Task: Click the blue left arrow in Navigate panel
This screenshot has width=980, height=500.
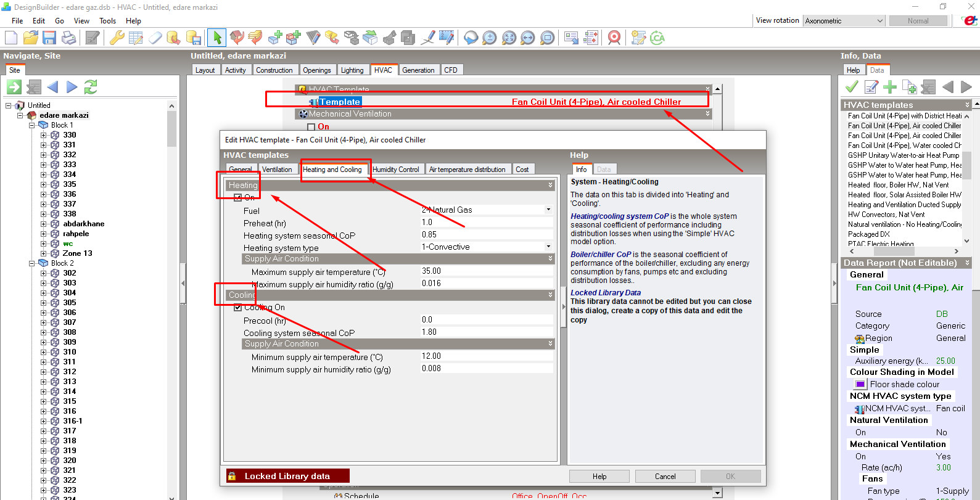Action: click(52, 87)
